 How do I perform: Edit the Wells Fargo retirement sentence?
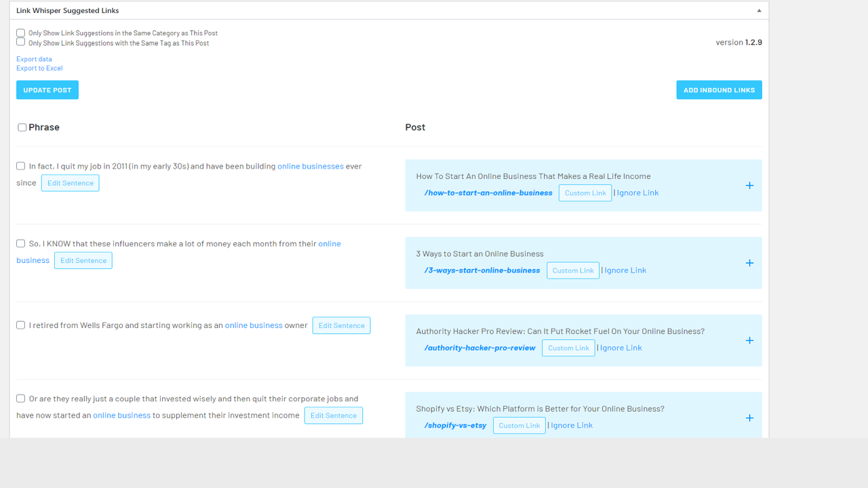point(341,325)
